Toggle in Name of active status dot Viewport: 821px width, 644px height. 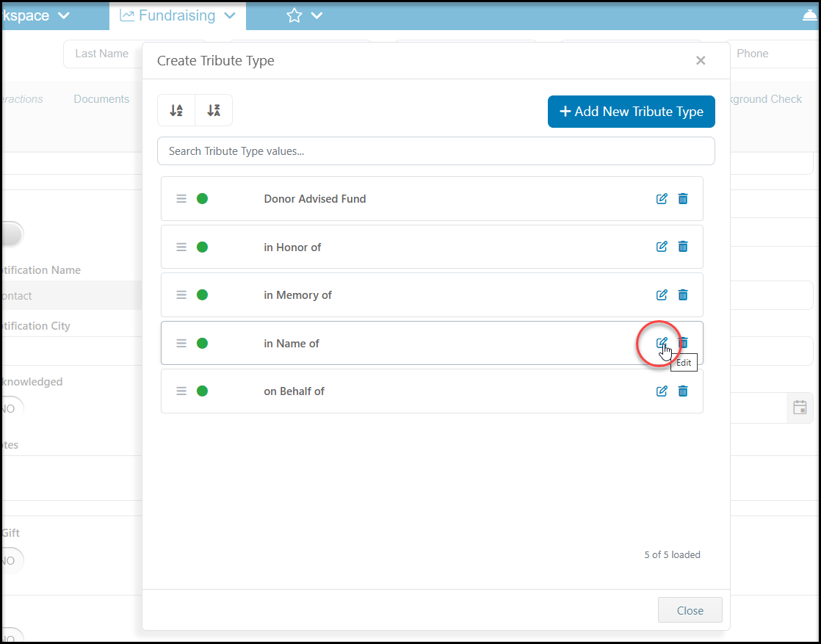tap(202, 343)
